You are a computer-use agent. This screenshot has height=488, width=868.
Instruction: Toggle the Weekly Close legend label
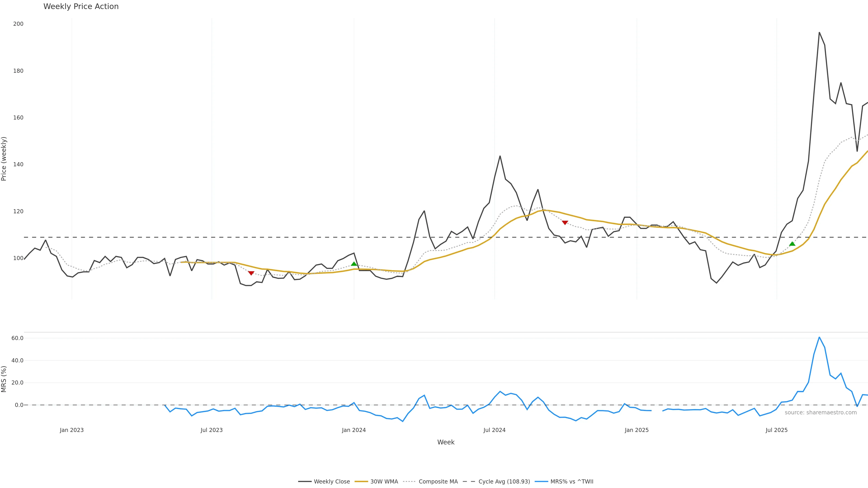click(332, 482)
